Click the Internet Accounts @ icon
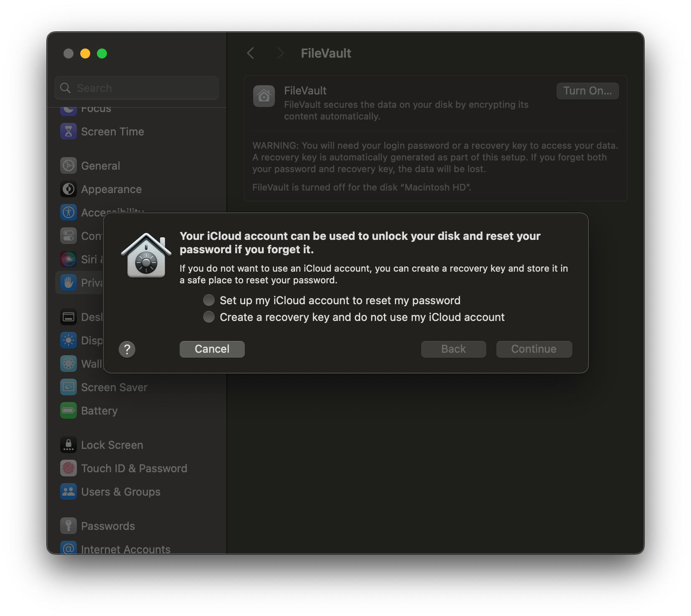This screenshot has width=691, height=616. pyautogui.click(x=69, y=548)
